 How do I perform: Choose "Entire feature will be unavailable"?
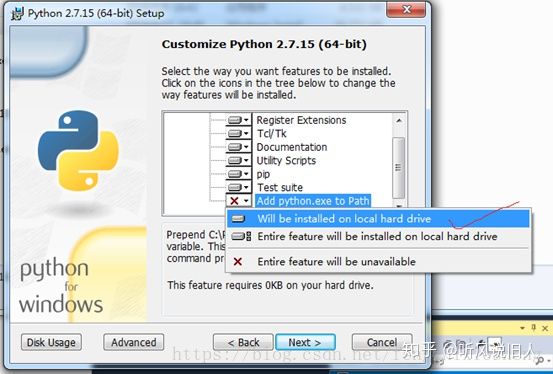click(378, 261)
